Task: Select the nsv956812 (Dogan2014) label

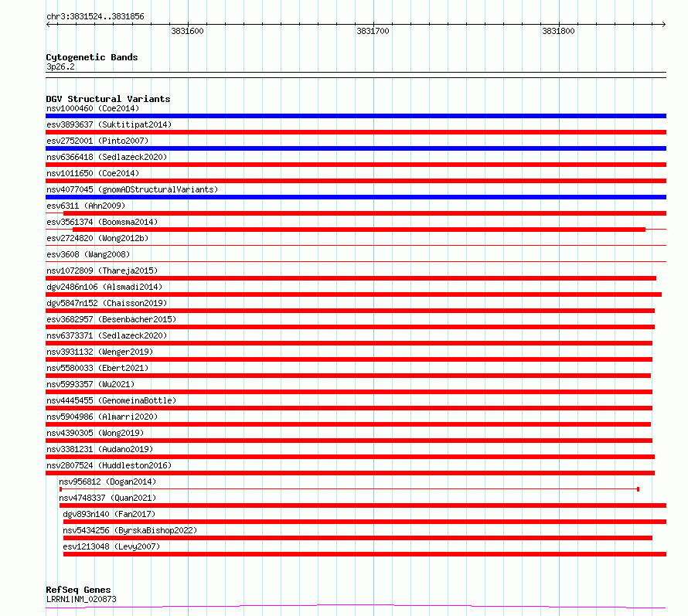Action: point(107,482)
